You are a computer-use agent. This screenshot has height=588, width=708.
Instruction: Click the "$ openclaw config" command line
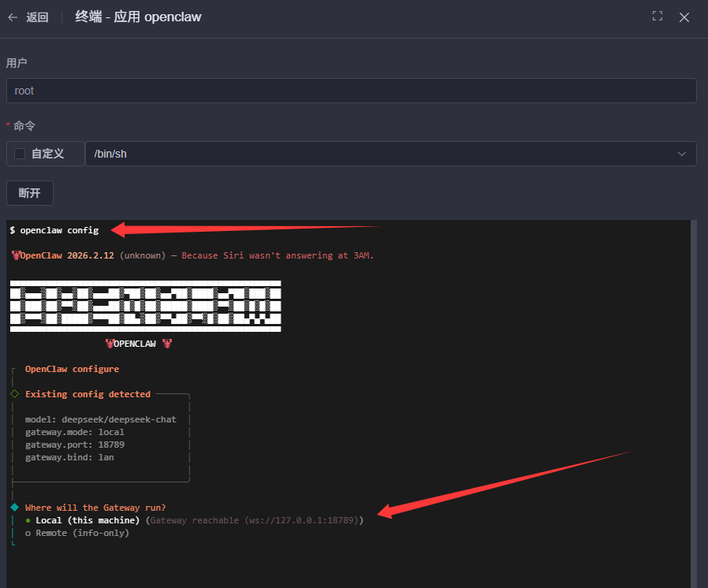[54, 230]
